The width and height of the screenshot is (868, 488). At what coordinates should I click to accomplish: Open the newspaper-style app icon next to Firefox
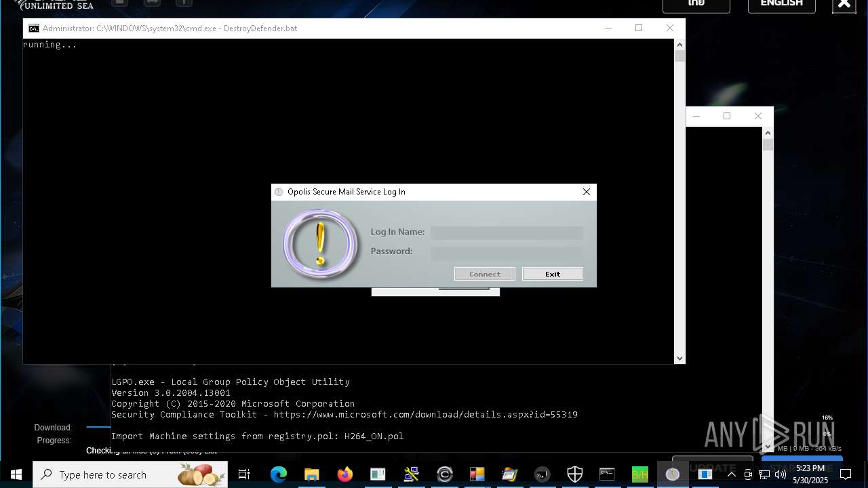coord(378,474)
